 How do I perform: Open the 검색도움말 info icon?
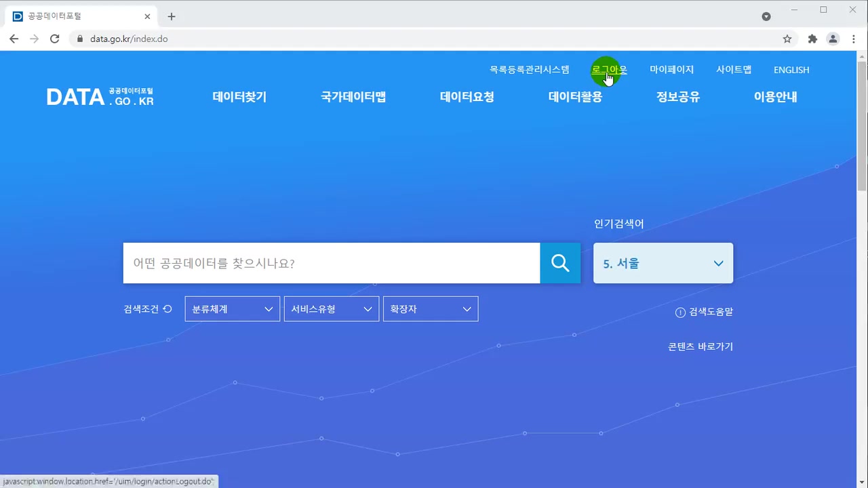click(680, 312)
